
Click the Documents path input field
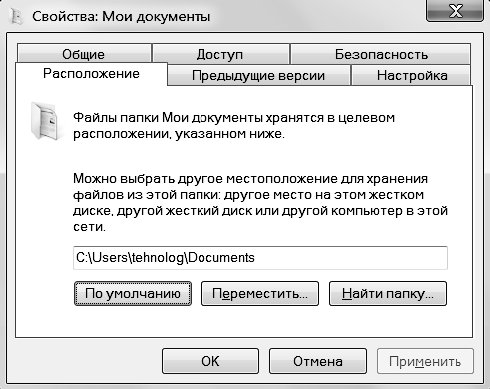click(x=260, y=258)
